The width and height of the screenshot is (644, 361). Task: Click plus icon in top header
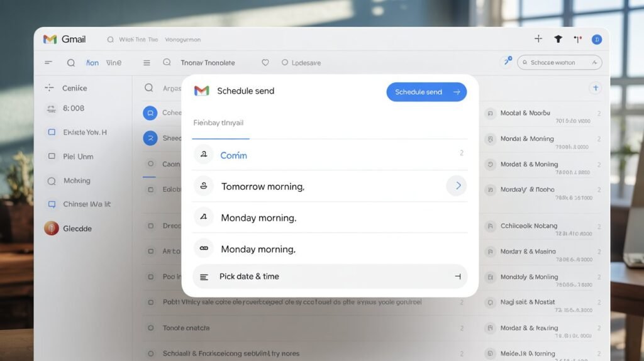pyautogui.click(x=538, y=38)
